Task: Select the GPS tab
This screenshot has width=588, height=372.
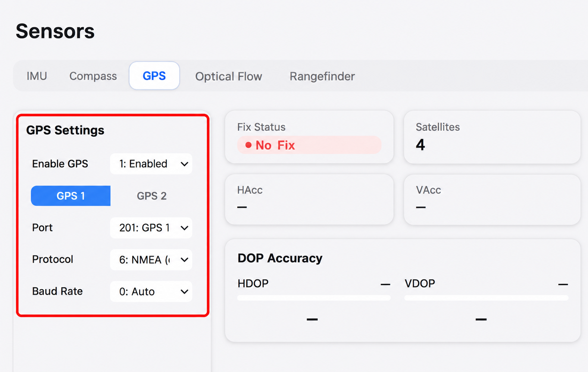Action: tap(154, 76)
